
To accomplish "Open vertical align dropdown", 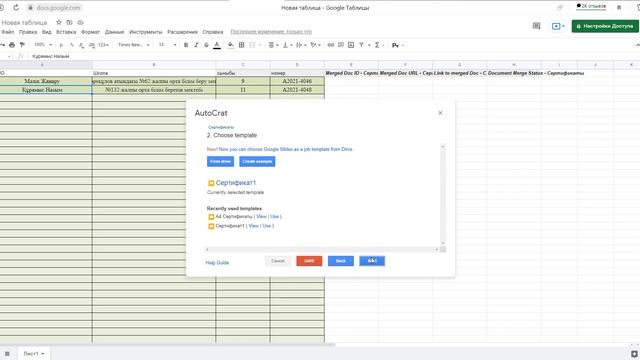I will click(287, 45).
